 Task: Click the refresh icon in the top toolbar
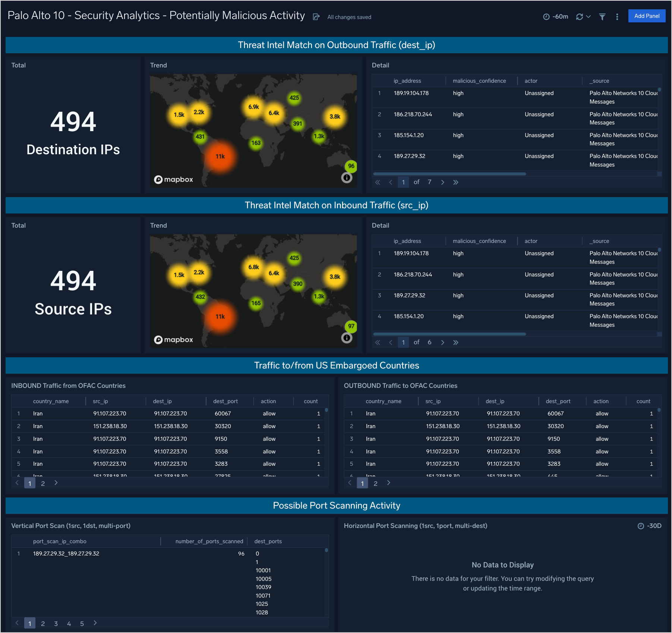(x=579, y=17)
